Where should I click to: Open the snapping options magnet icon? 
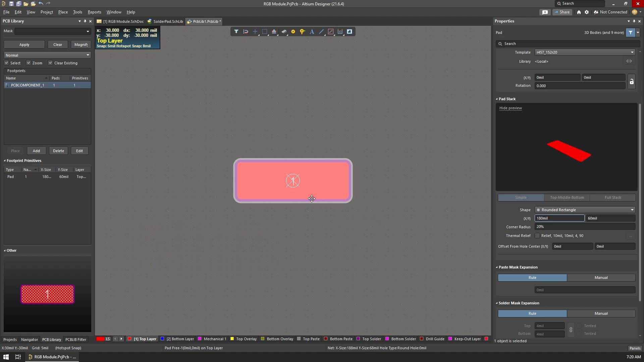coord(246,32)
